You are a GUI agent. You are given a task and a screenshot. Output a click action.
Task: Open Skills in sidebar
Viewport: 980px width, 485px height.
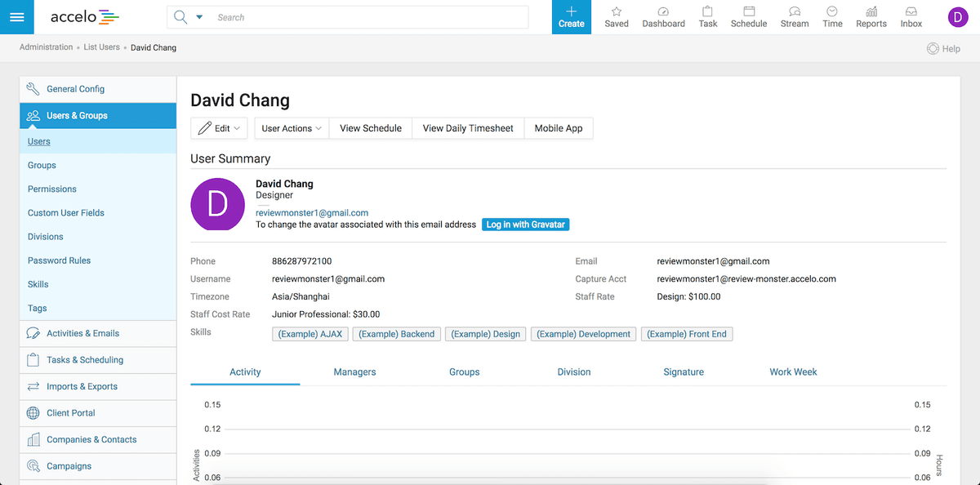pos(98,284)
